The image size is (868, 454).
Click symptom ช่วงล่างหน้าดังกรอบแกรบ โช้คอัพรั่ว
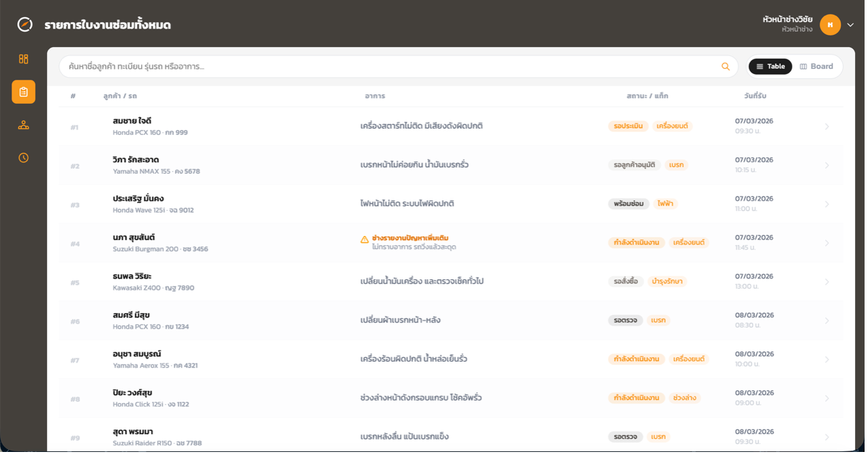421,398
